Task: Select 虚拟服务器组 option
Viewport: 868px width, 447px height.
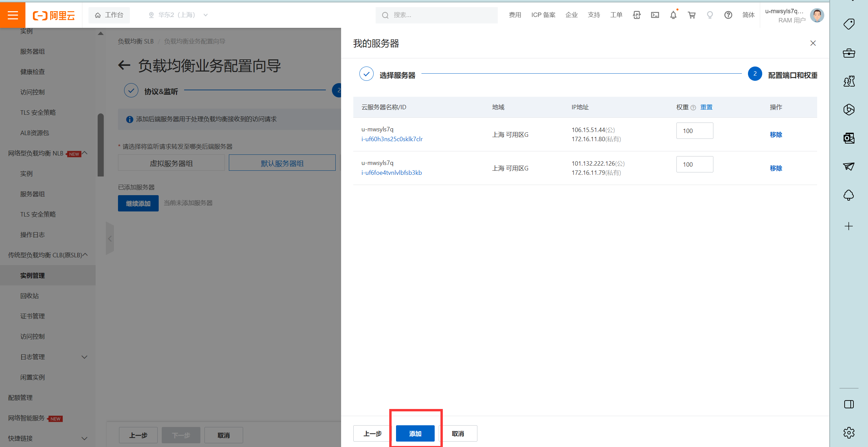Action: [x=171, y=163]
